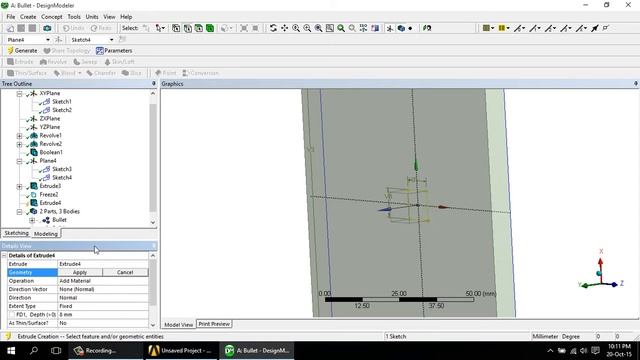The height and width of the screenshot is (360, 640).
Task: Activate the Pan view tool
Action: coord(284,28)
